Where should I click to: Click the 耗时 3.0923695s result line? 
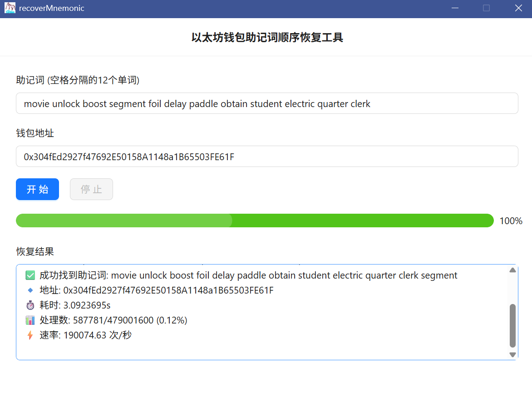point(75,305)
